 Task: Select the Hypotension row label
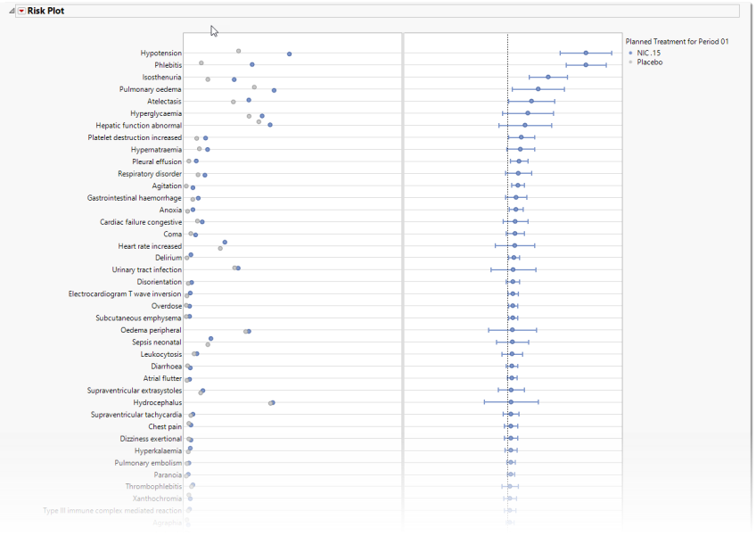click(161, 54)
